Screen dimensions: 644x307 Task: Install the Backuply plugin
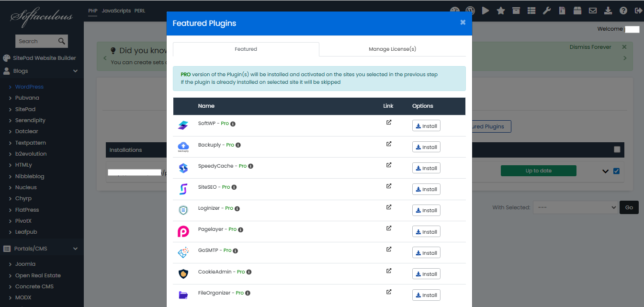point(426,147)
